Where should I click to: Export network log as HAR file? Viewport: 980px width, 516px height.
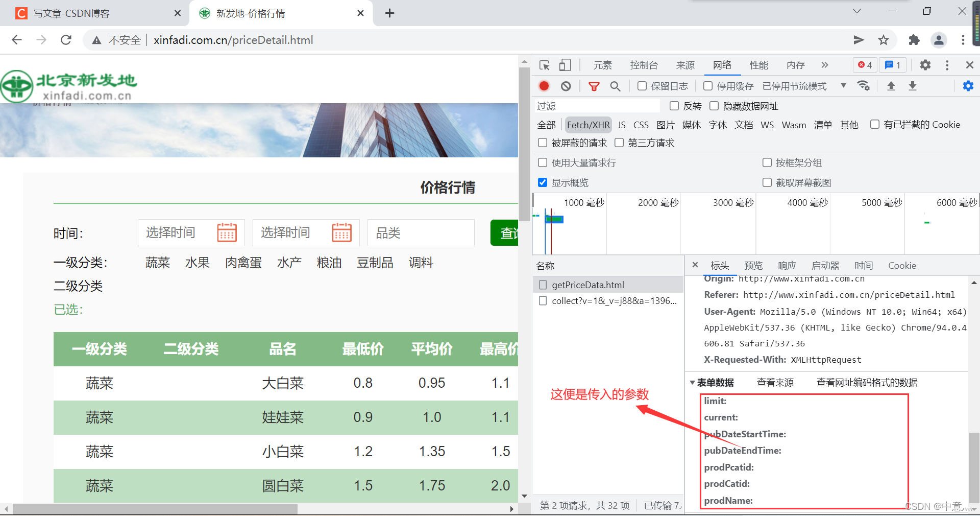click(913, 86)
